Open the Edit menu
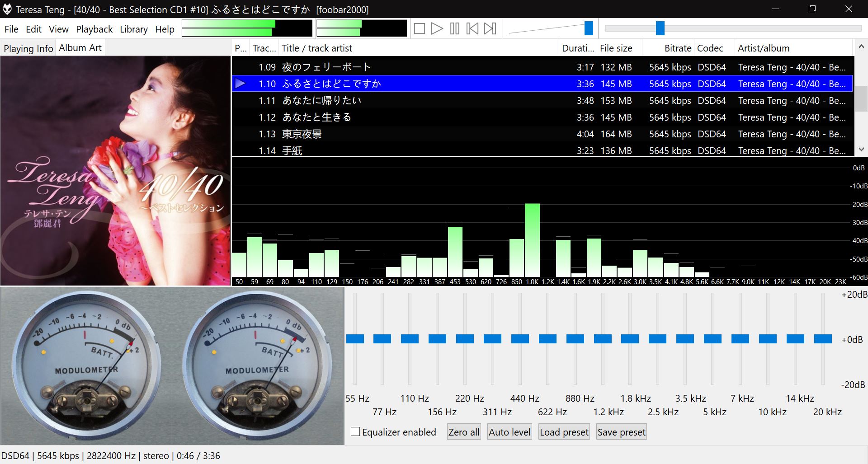 33,29
